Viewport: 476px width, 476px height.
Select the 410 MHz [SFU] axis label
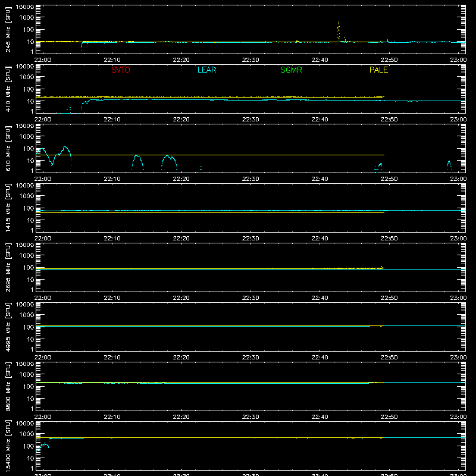[8, 89]
